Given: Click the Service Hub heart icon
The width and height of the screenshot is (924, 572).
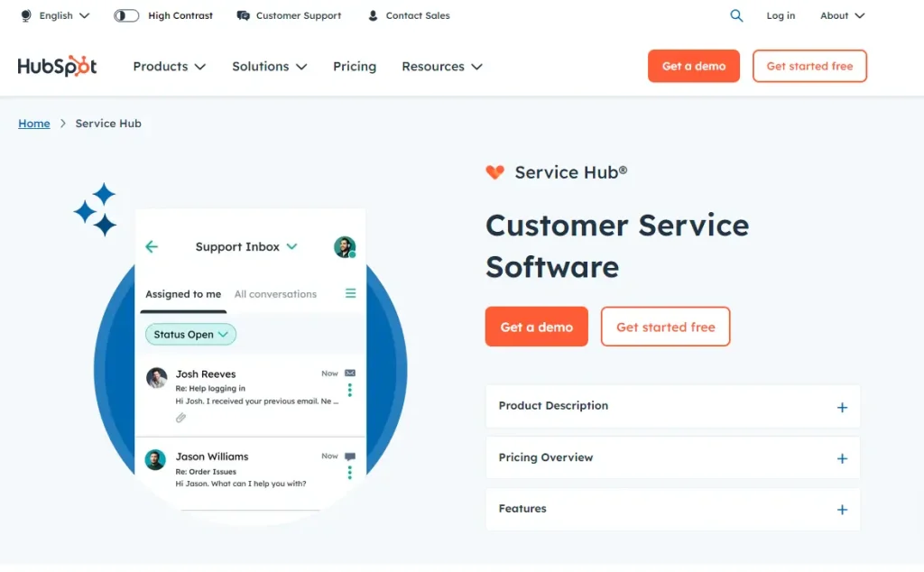Looking at the screenshot, I should click(x=495, y=171).
